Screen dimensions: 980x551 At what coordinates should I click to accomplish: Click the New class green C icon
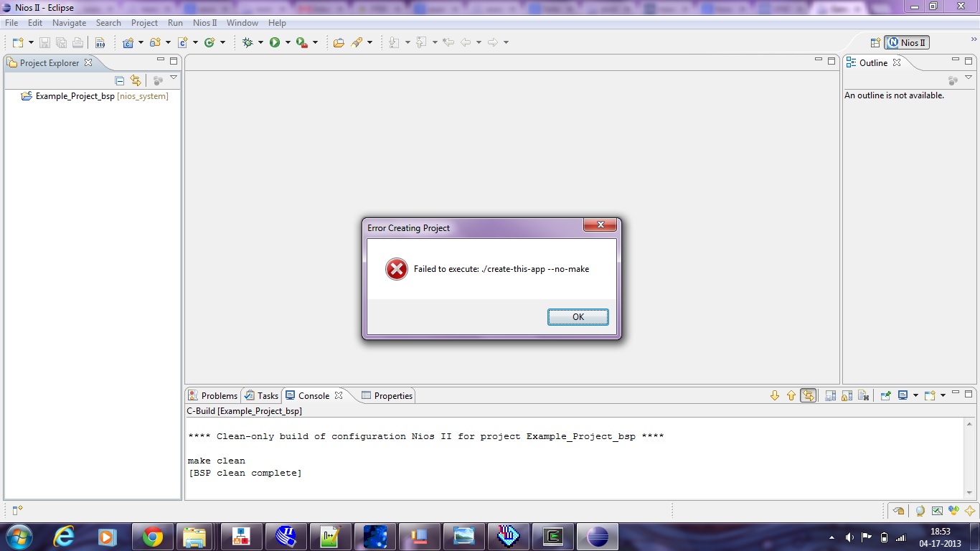(209, 42)
